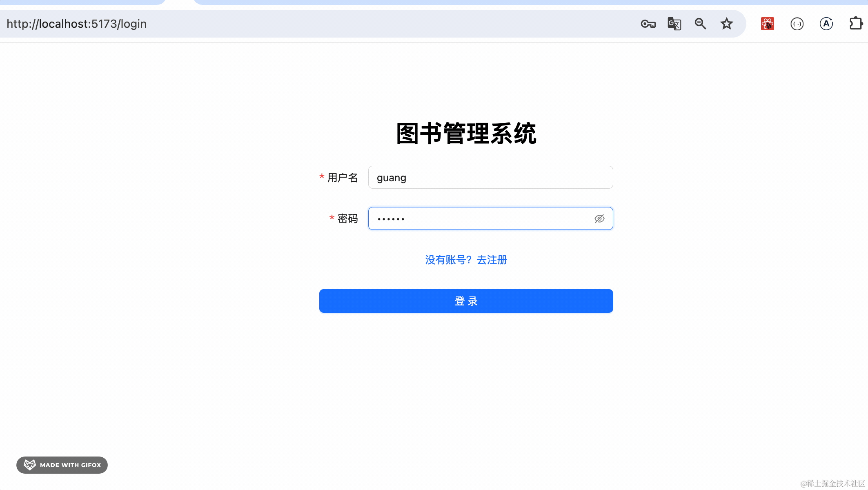
Task: Follow the 没有账号？去注册 link
Action: [x=466, y=260]
